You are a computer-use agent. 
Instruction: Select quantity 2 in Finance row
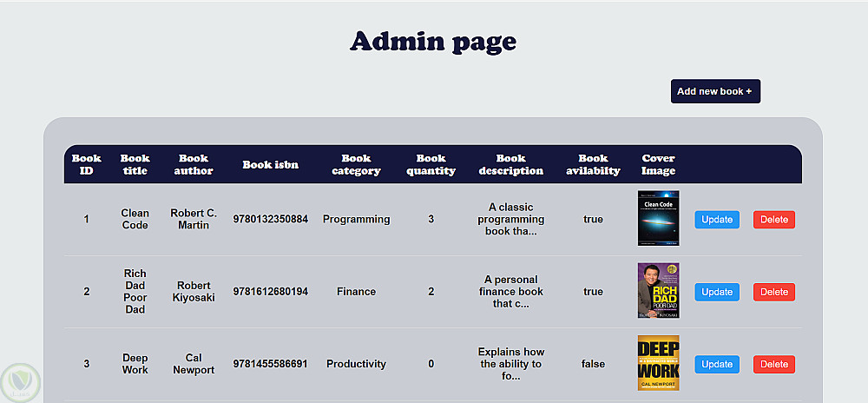431,292
